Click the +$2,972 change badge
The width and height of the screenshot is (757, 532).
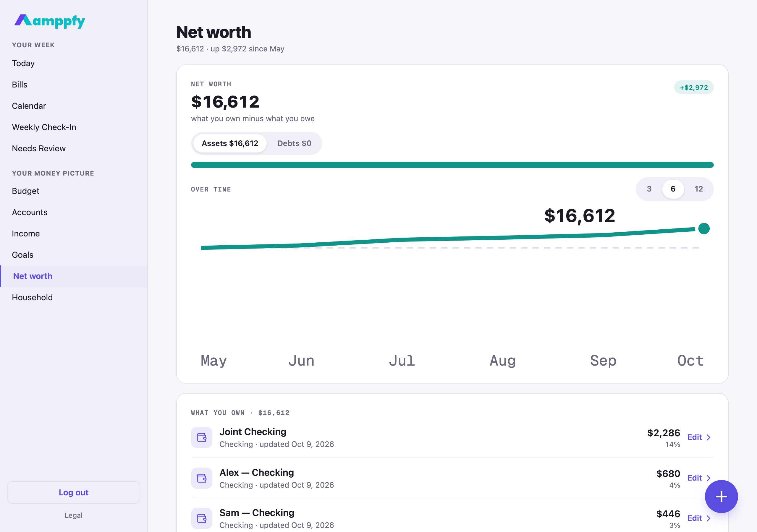coord(694,87)
